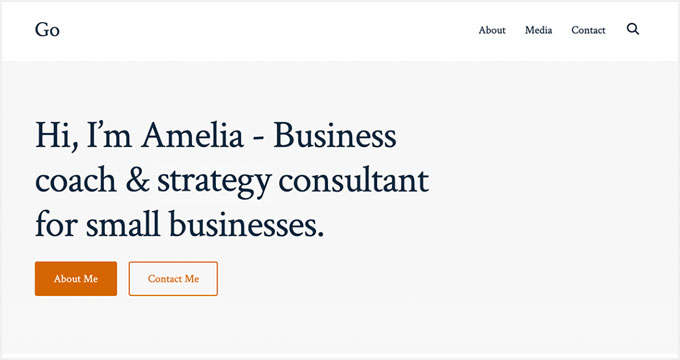680x360 pixels.
Task: Open the About navigation item
Action: pyautogui.click(x=492, y=30)
